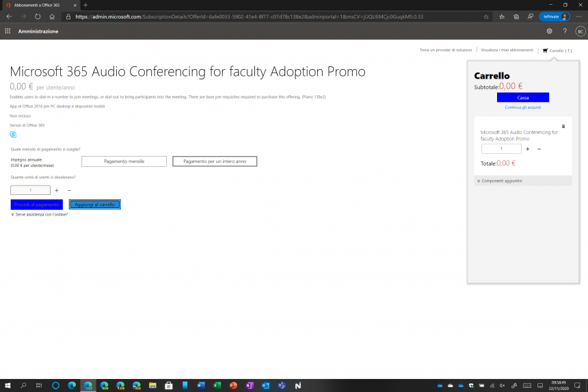Open Windows taskbar search
The height and width of the screenshot is (392, 588).
[23, 385]
